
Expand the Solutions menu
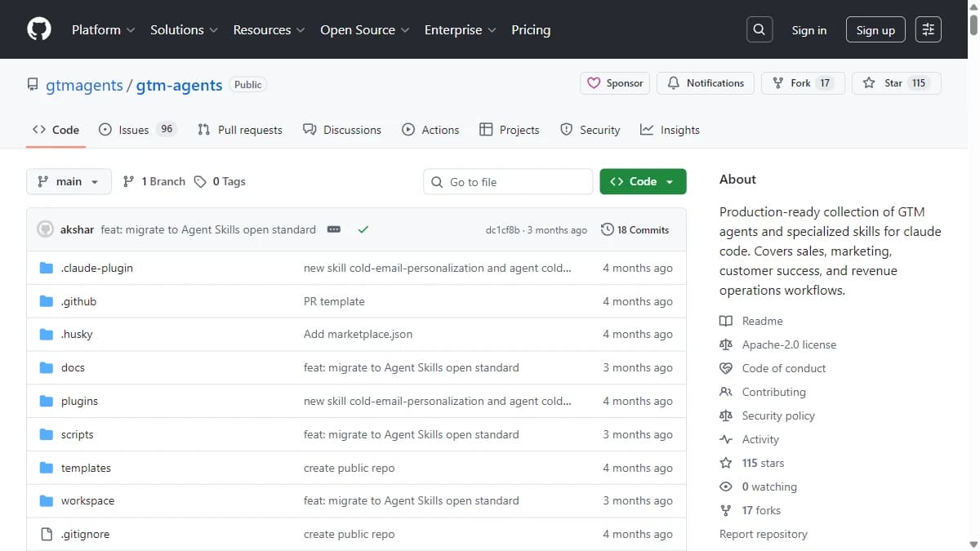tap(184, 29)
